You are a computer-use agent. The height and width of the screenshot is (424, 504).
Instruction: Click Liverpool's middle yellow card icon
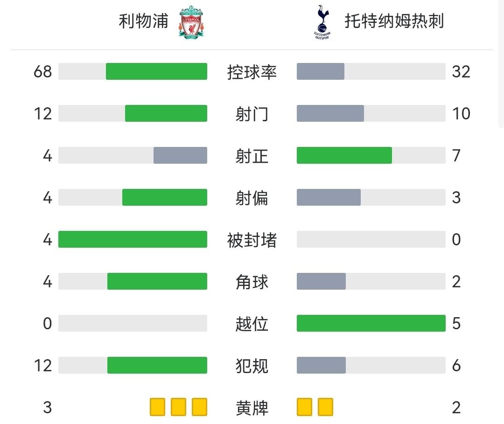point(178,407)
